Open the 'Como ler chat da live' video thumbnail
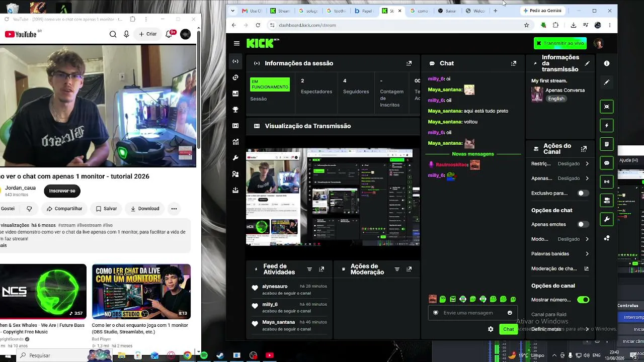Image resolution: width=644 pixels, height=362 pixels. pos(141,292)
